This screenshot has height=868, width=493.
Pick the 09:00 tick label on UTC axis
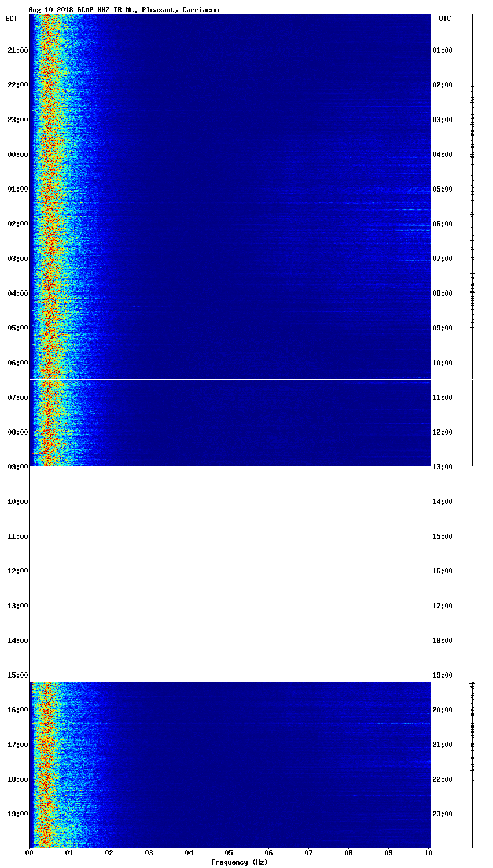(x=443, y=328)
